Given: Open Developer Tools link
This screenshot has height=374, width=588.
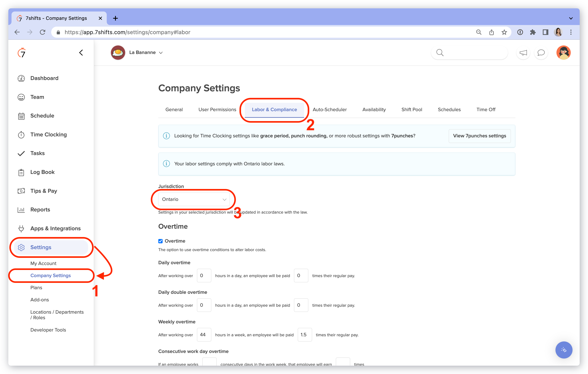Looking at the screenshot, I should [x=48, y=330].
